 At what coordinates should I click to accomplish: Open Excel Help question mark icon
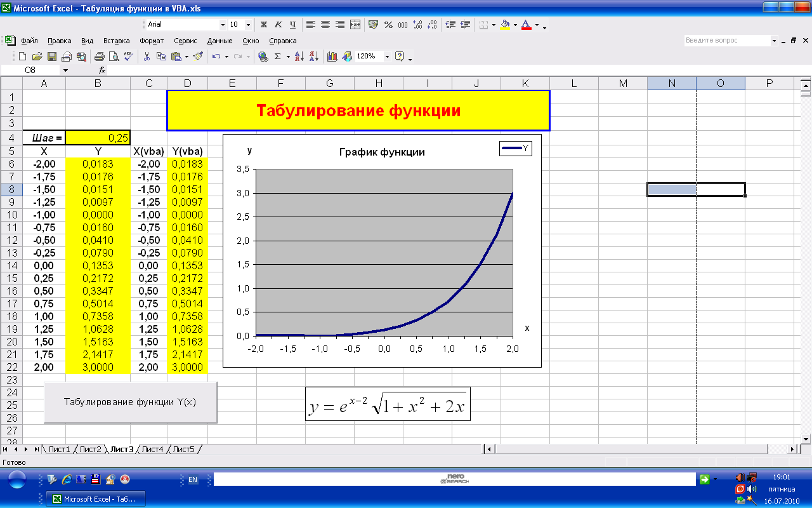[x=400, y=57]
